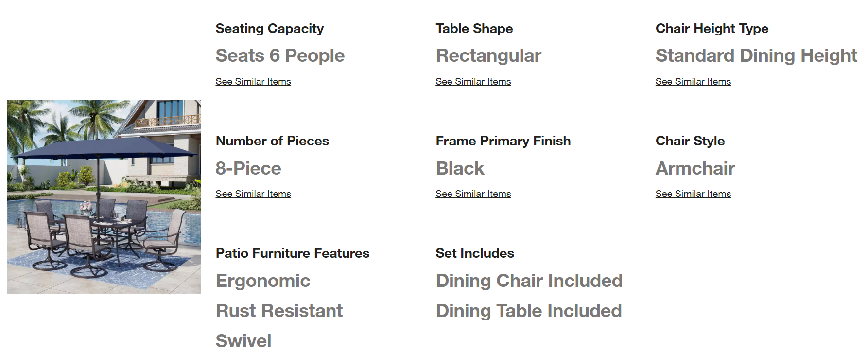The image size is (868, 355).
Task: Click the Seats 6 People value
Action: (x=280, y=56)
